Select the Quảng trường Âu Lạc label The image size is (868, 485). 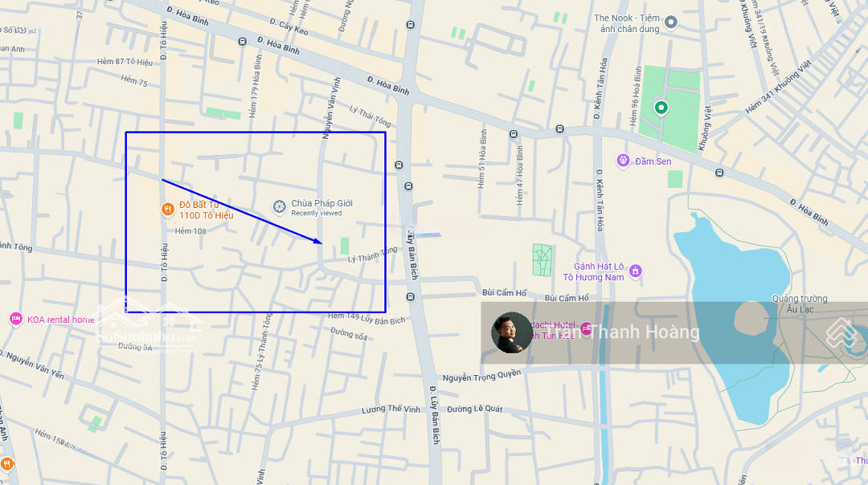[x=800, y=304]
